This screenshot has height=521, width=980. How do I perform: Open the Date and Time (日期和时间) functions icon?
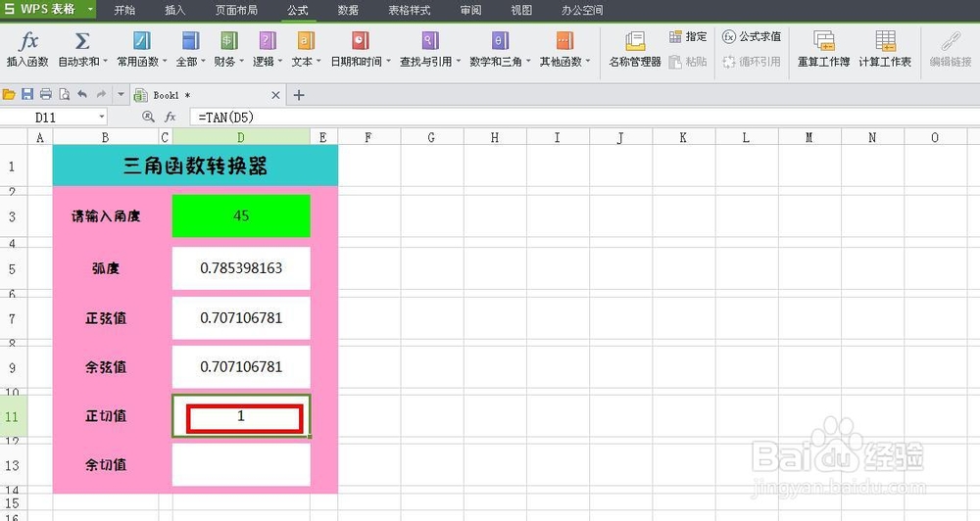pyautogui.click(x=360, y=41)
